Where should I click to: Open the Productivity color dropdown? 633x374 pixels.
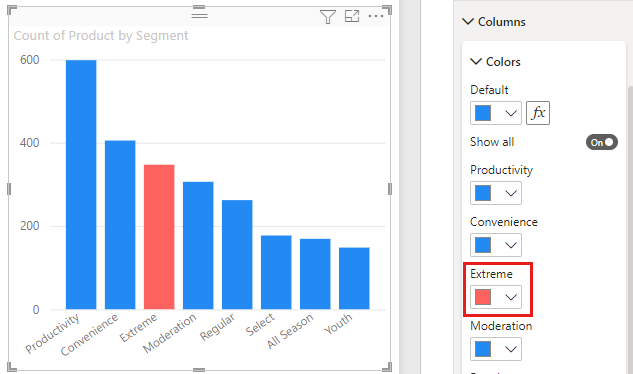point(496,193)
